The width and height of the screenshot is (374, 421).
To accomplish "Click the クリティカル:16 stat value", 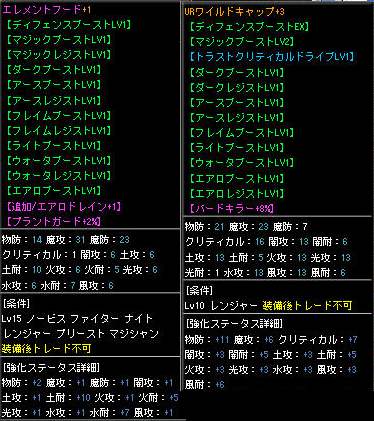I will 225,242.
